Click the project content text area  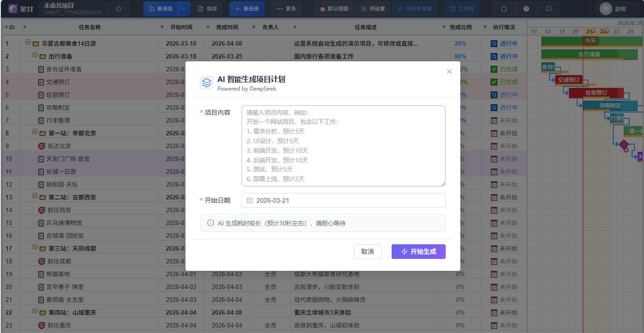pyautogui.click(x=343, y=146)
